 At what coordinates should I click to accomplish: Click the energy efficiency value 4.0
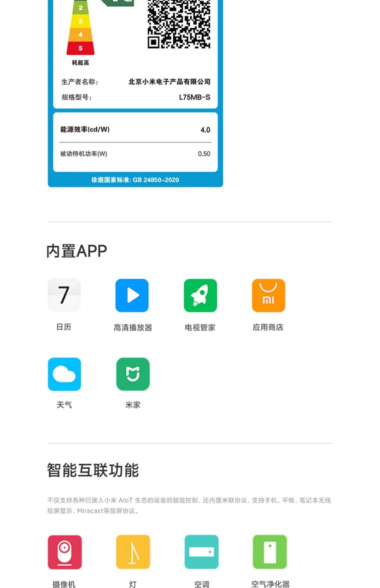(x=205, y=130)
